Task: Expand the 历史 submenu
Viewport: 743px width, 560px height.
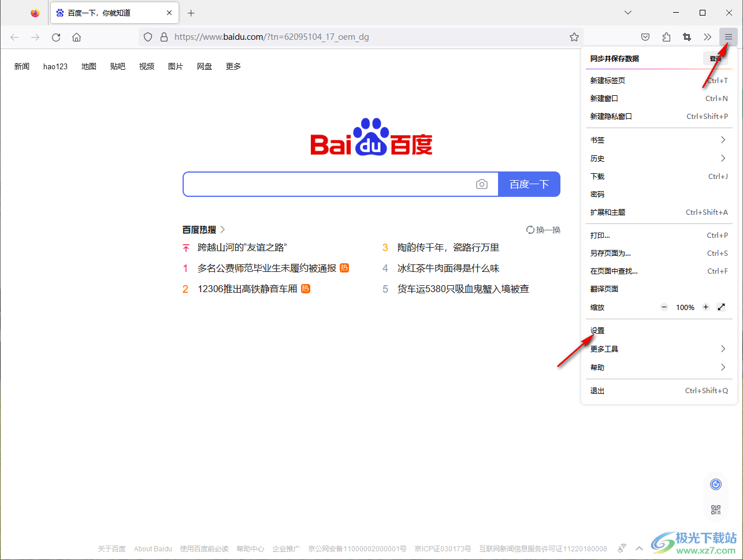Action: point(659,159)
